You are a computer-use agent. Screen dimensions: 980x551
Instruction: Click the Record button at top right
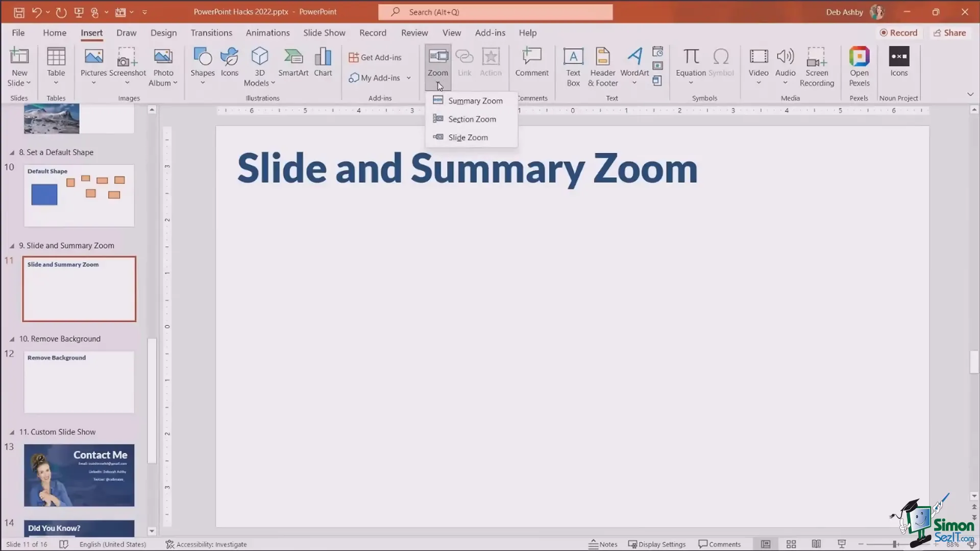point(898,33)
